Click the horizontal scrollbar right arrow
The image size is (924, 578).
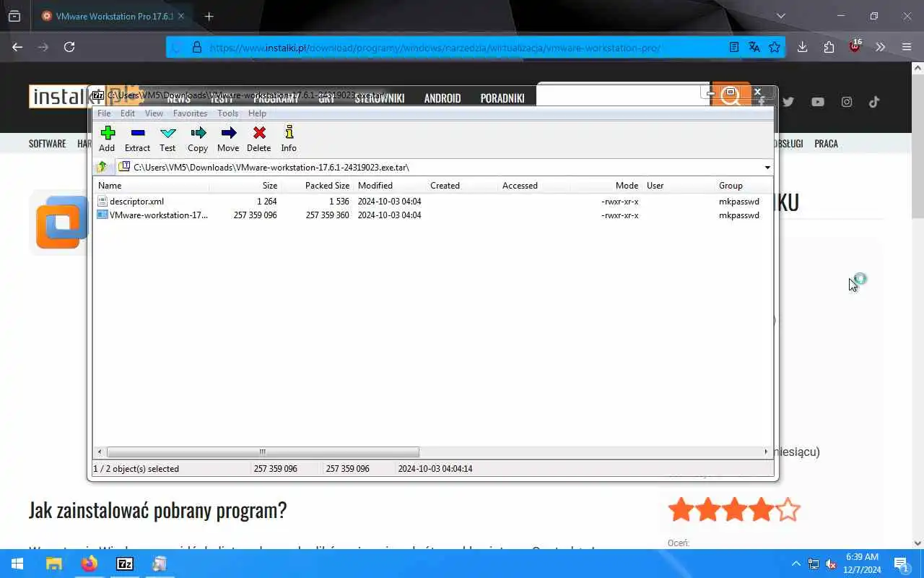[x=766, y=452]
